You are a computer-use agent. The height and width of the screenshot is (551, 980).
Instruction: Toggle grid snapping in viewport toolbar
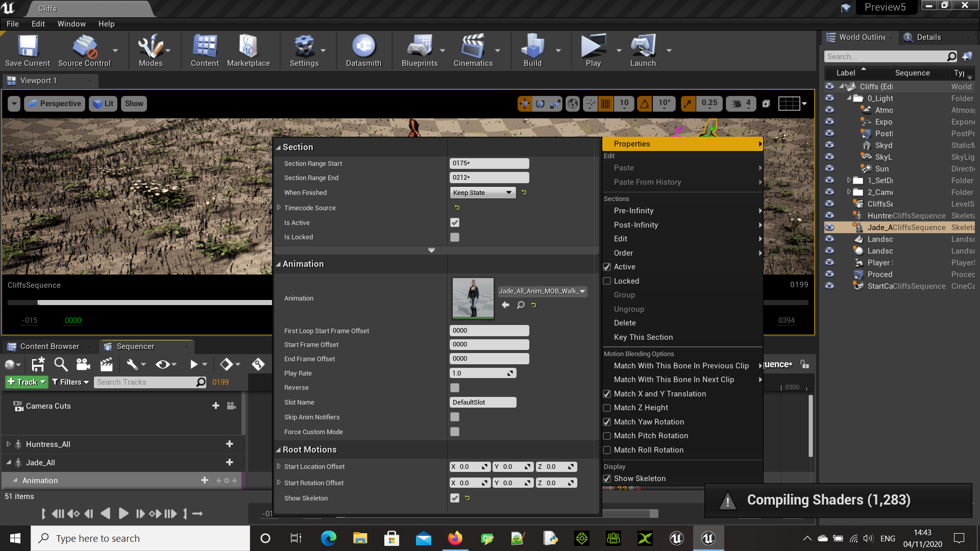[x=605, y=104]
